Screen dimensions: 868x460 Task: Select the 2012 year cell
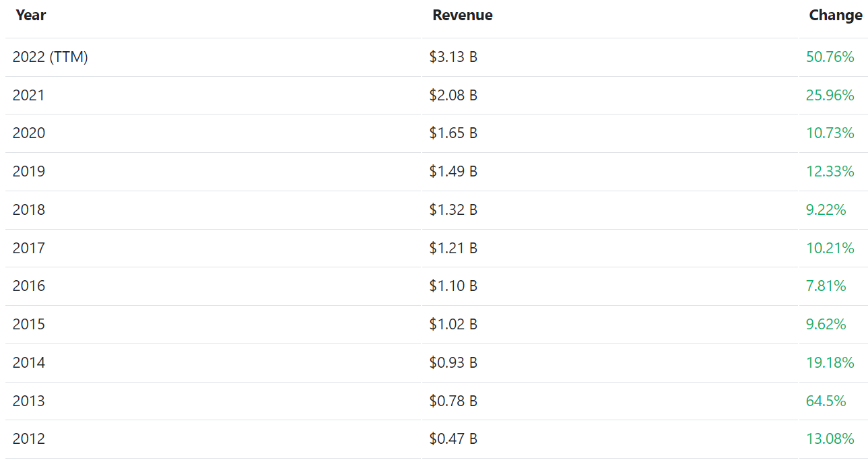29,439
